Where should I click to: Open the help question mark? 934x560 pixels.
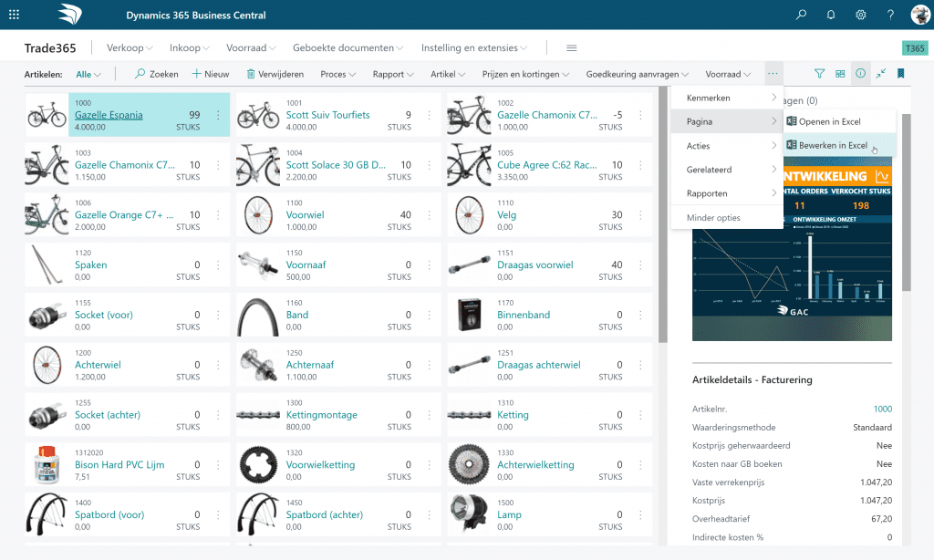pos(890,15)
